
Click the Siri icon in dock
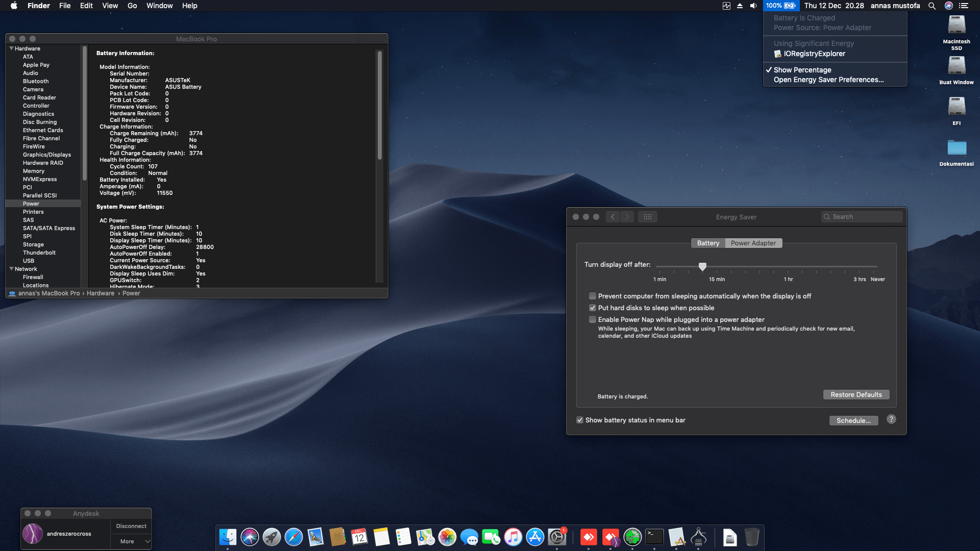pyautogui.click(x=250, y=537)
